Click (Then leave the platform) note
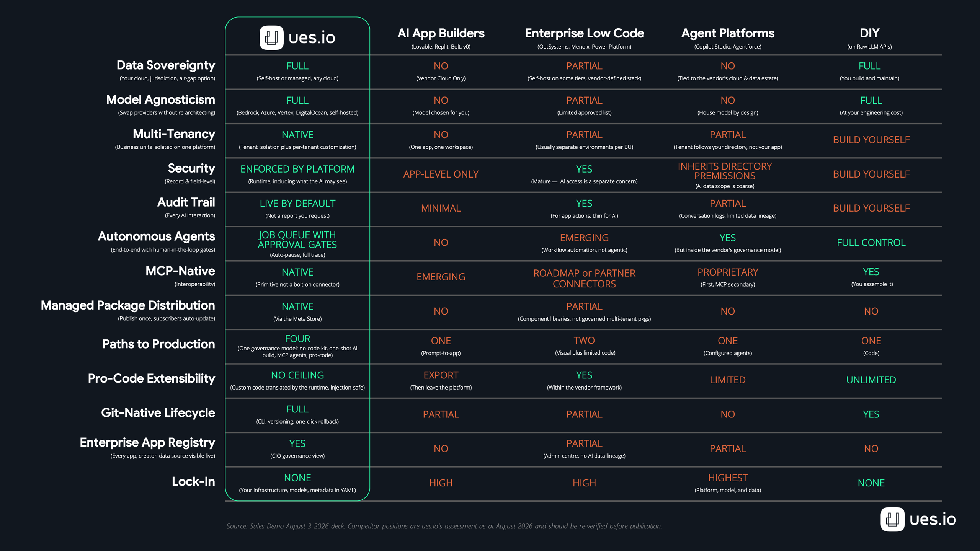Image resolution: width=980 pixels, height=551 pixels. tap(441, 388)
